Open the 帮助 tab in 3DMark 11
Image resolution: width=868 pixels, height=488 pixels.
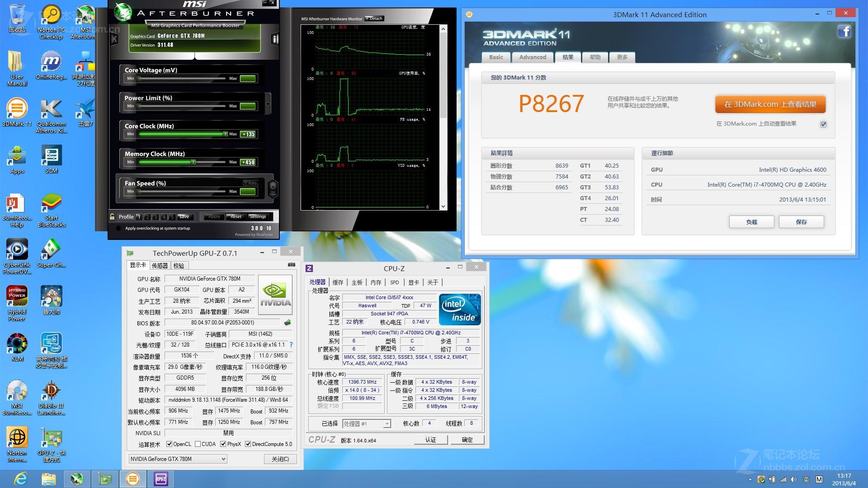595,57
